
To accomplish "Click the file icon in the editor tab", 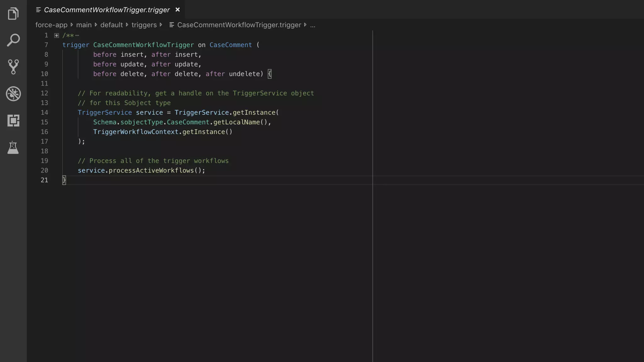I will [38, 10].
